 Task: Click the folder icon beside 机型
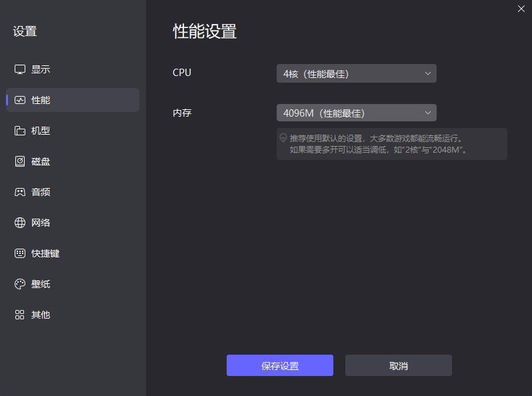(20, 131)
